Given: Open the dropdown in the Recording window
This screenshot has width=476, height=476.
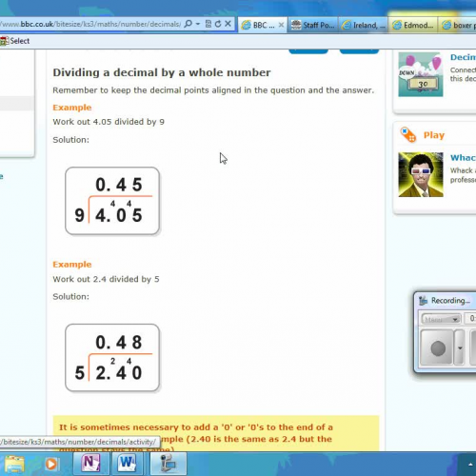Looking at the screenshot, I should coord(441,319).
